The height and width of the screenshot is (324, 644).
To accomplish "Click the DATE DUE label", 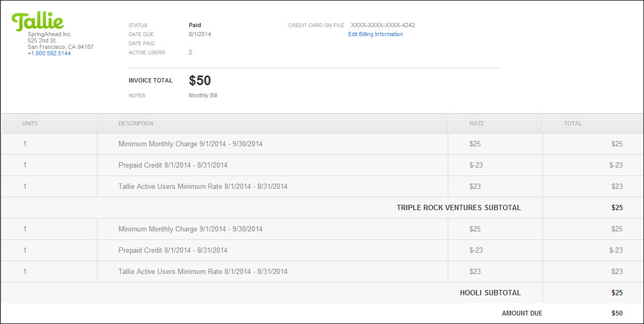I will click(140, 34).
